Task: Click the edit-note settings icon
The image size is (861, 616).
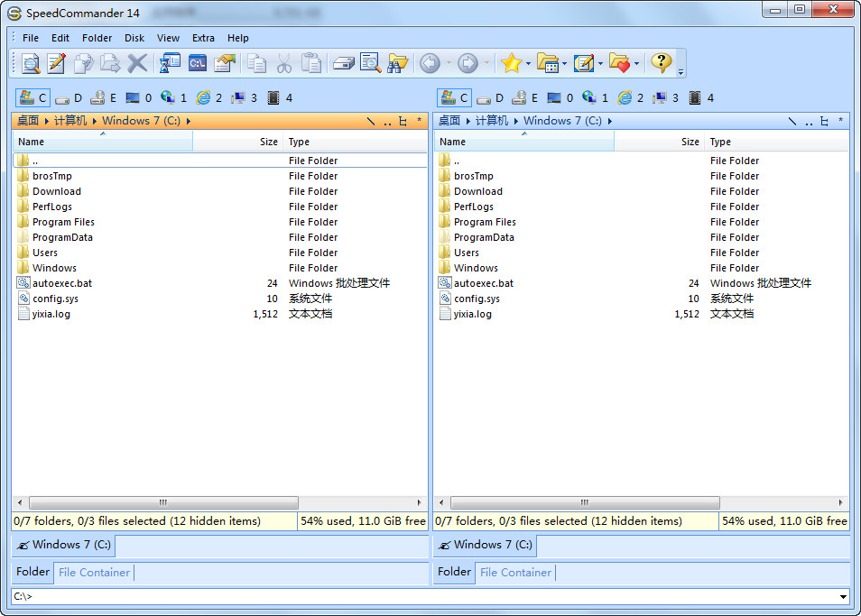Action: [584, 63]
